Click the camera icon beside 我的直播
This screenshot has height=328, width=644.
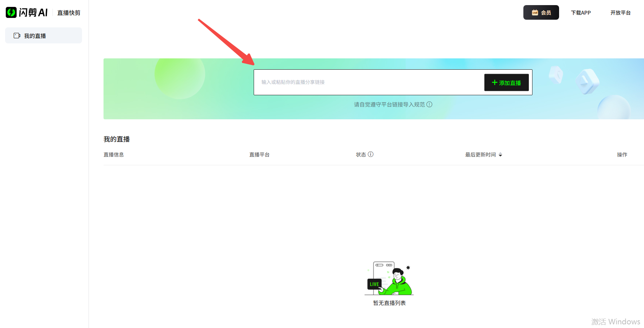coord(17,36)
